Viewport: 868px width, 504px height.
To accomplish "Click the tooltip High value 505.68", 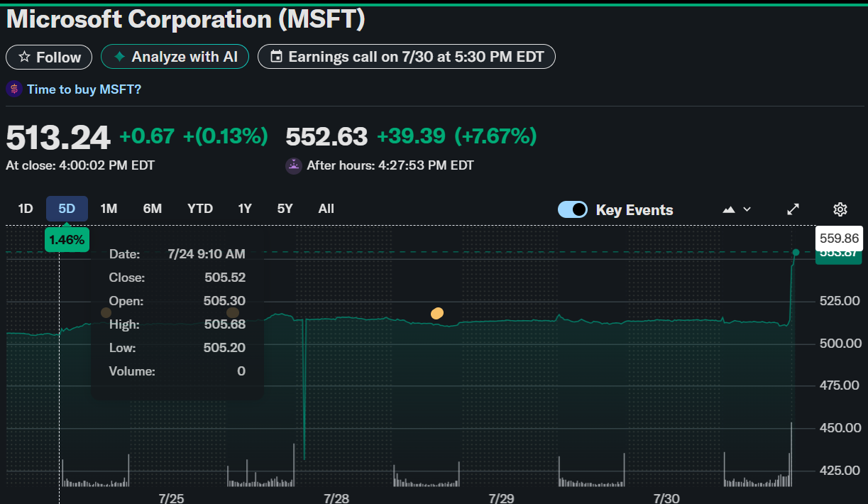I will [225, 324].
